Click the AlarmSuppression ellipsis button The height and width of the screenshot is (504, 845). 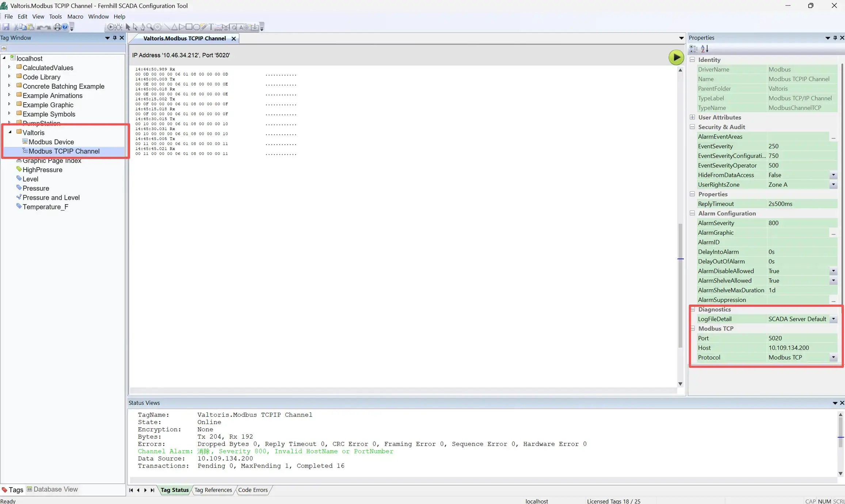point(833,300)
